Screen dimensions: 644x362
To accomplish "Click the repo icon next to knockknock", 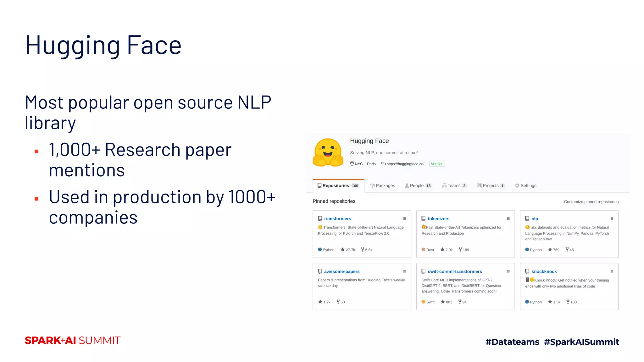I will pyautogui.click(x=527, y=271).
